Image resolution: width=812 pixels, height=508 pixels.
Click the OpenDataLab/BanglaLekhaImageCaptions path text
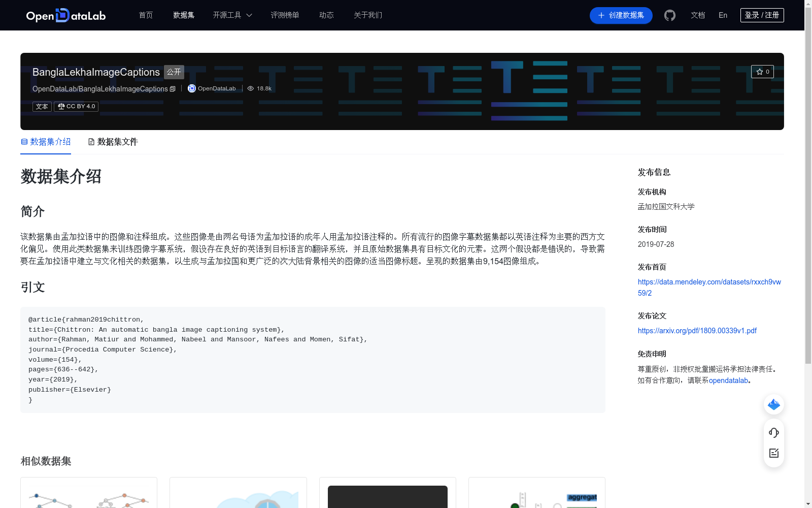(100, 89)
